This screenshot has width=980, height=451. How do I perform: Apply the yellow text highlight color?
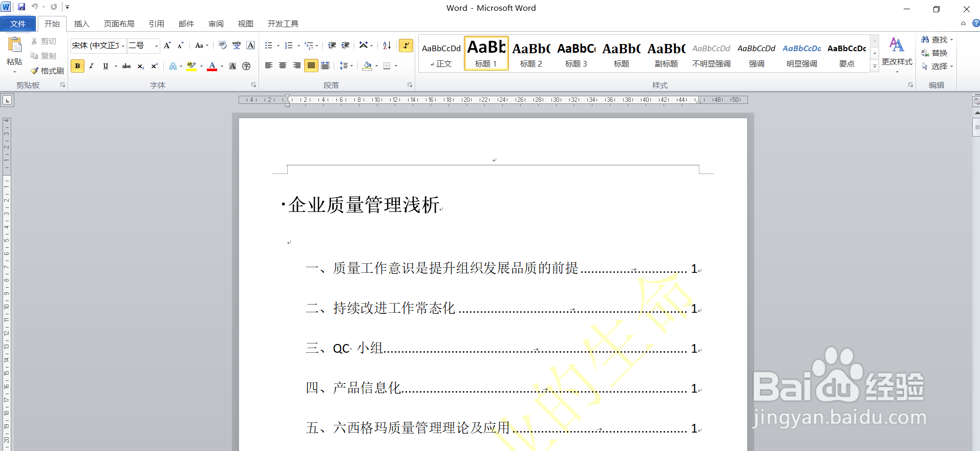coord(191,66)
